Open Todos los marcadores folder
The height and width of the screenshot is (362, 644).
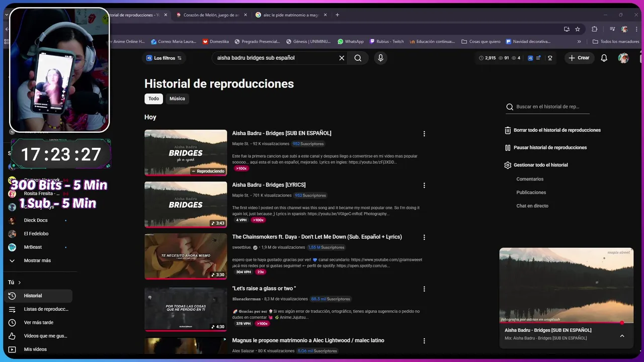[x=616, y=42]
